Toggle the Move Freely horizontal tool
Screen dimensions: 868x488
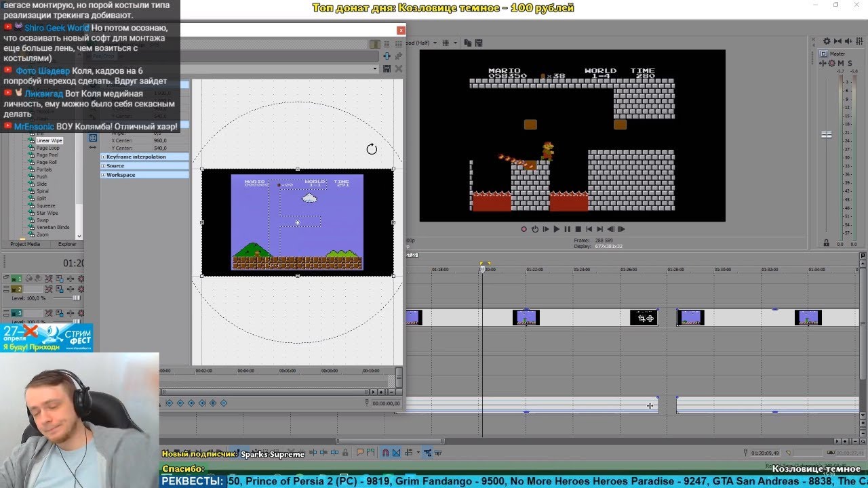(93, 148)
